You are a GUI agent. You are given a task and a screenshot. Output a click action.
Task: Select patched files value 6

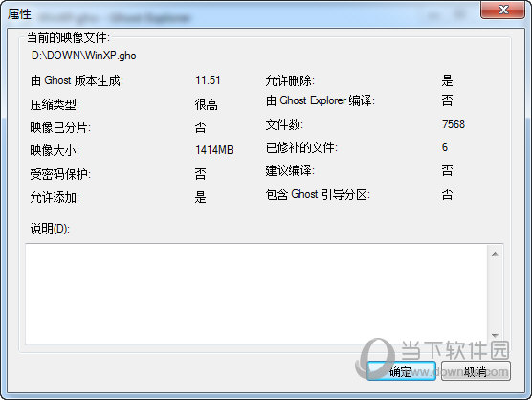coord(445,147)
